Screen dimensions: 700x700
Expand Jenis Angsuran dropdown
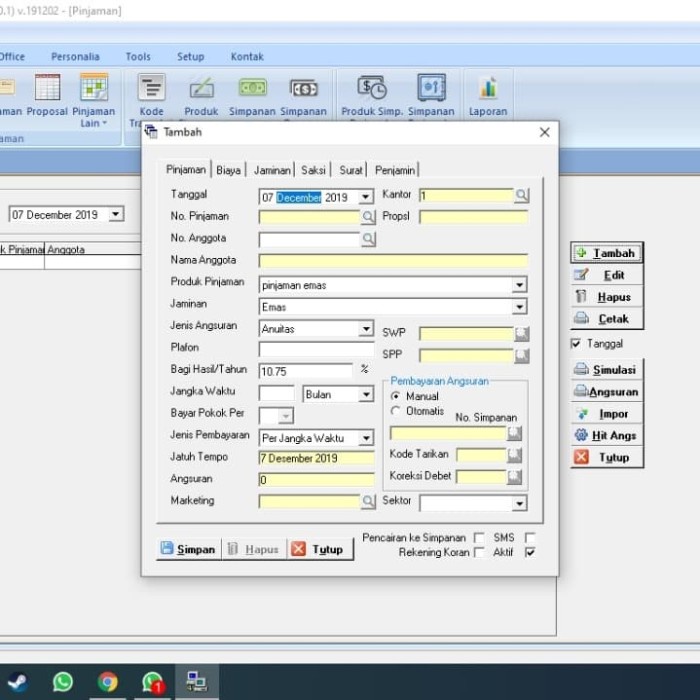click(366, 329)
